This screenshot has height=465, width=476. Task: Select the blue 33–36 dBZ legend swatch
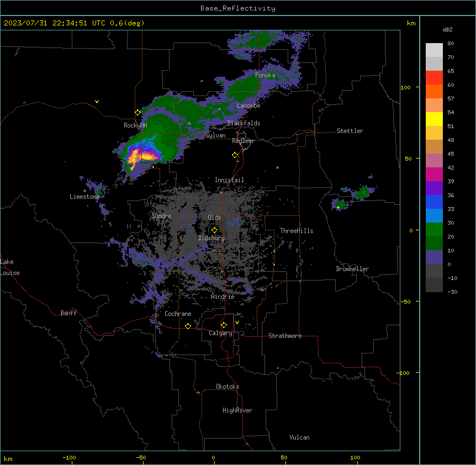point(434,202)
